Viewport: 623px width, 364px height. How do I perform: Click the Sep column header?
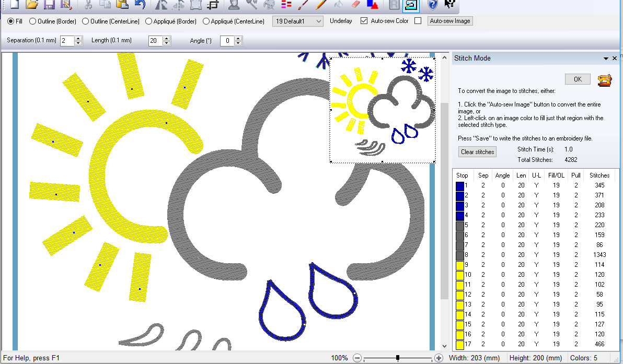coord(483,175)
